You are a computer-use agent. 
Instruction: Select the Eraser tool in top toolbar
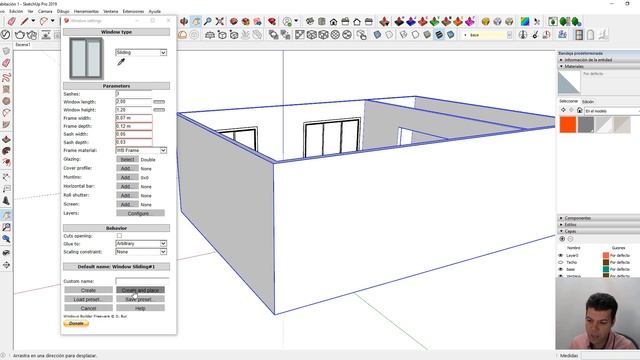tap(11, 21)
